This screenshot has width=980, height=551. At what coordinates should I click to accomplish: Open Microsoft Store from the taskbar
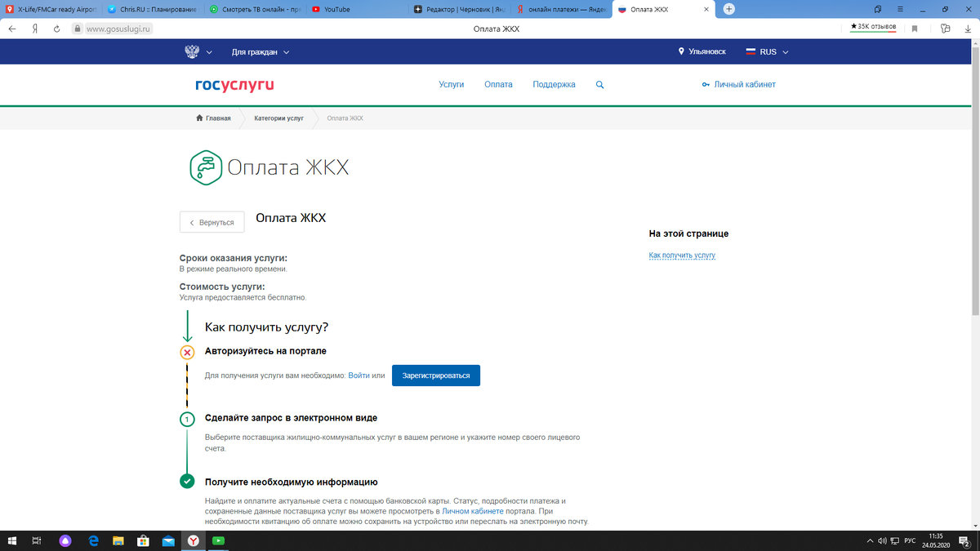143,540
